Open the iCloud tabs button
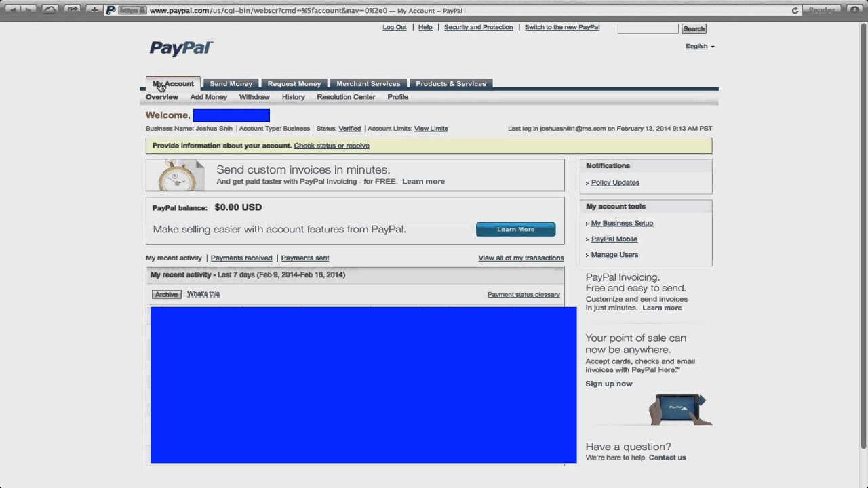This screenshot has height=488, width=868. click(x=50, y=10)
